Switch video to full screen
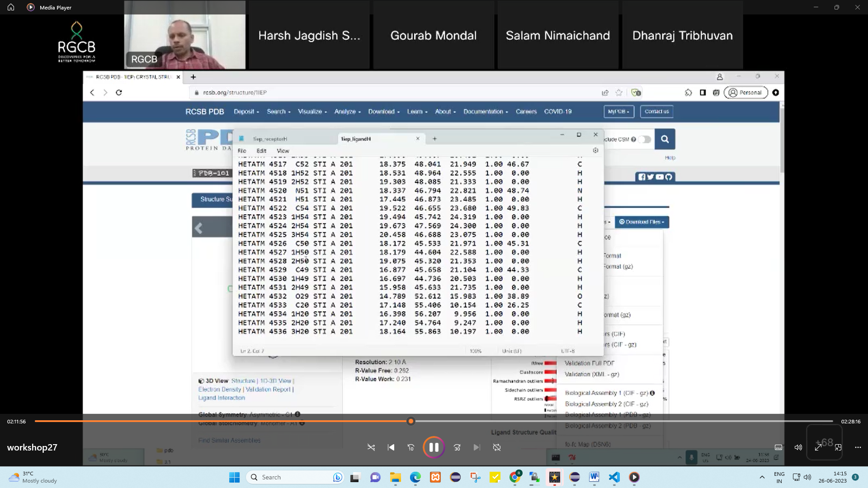This screenshot has width=868, height=488. [818, 447]
